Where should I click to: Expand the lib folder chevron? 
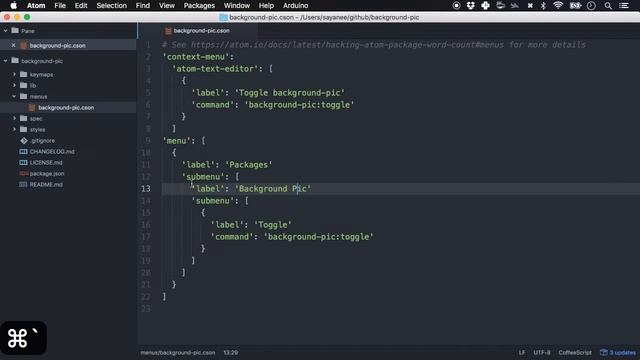[x=14, y=85]
